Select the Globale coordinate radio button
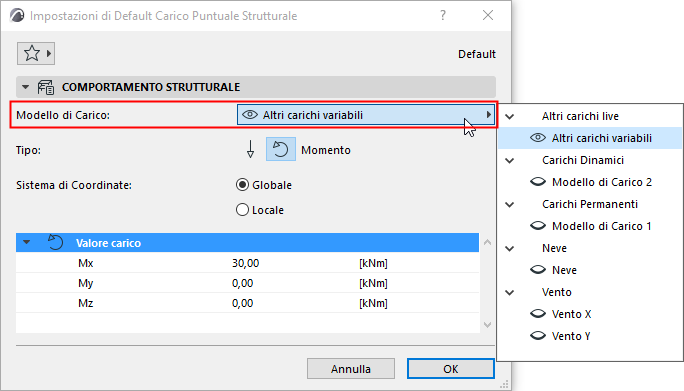Screen dimensions: 684x391 pyautogui.click(x=242, y=185)
